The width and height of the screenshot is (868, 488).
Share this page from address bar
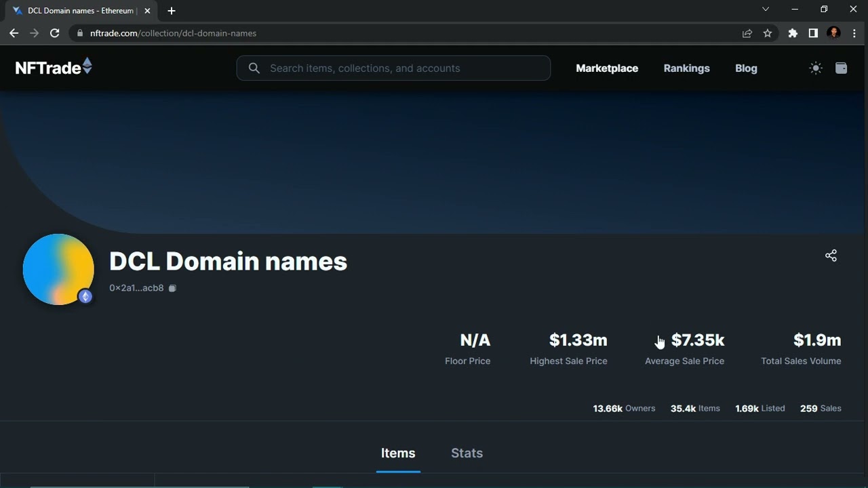pos(747,33)
